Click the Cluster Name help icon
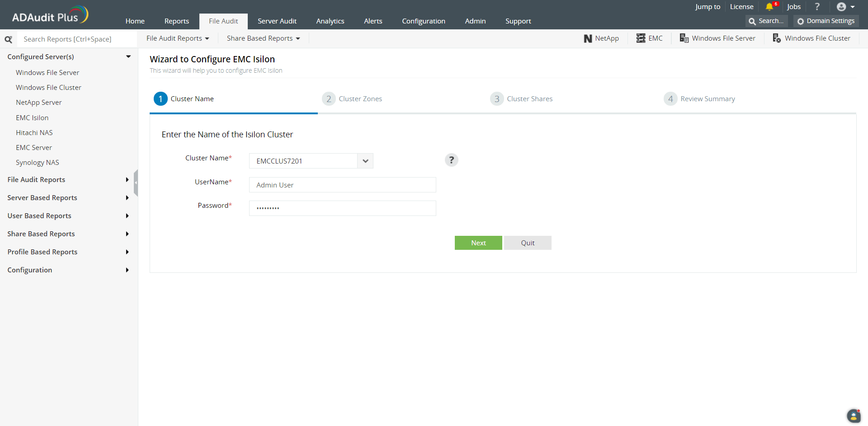The height and width of the screenshot is (426, 868). 451,160
